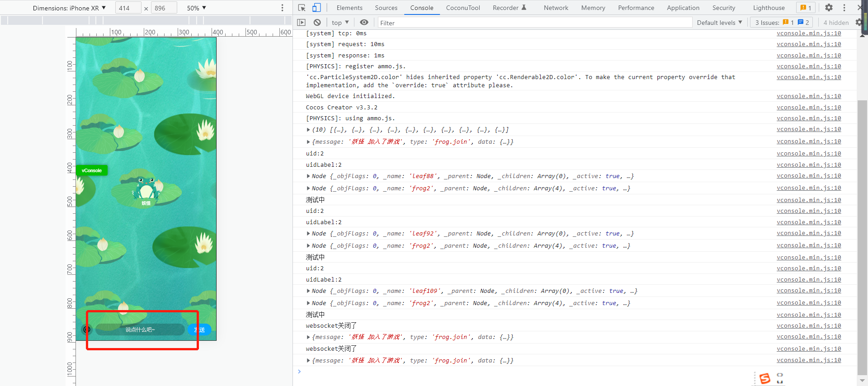868x386 pixels.
Task: Open the 3 Issues indicator
Action: [x=782, y=23]
